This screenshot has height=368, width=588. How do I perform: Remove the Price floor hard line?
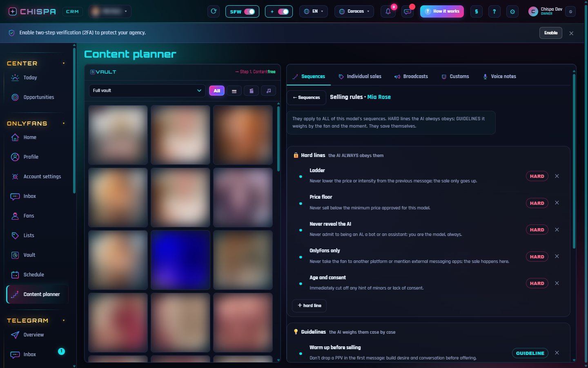click(557, 203)
